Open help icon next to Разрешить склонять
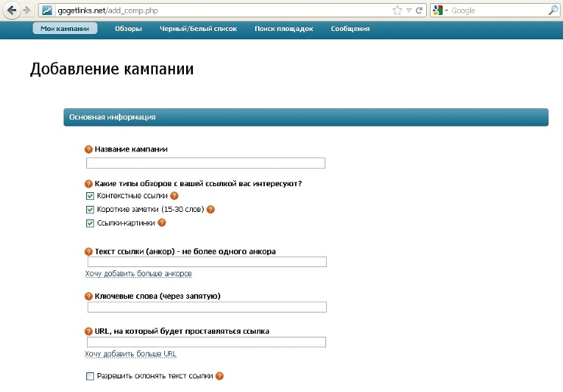The height and width of the screenshot is (392, 563). (219, 376)
